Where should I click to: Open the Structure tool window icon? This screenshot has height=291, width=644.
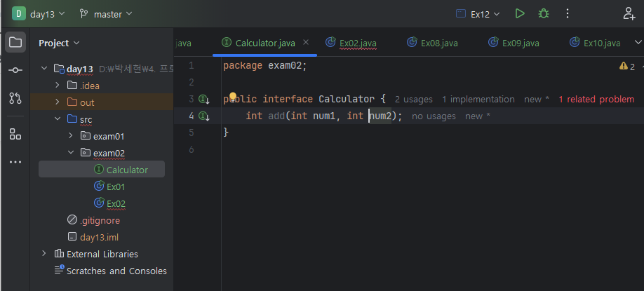(15, 134)
